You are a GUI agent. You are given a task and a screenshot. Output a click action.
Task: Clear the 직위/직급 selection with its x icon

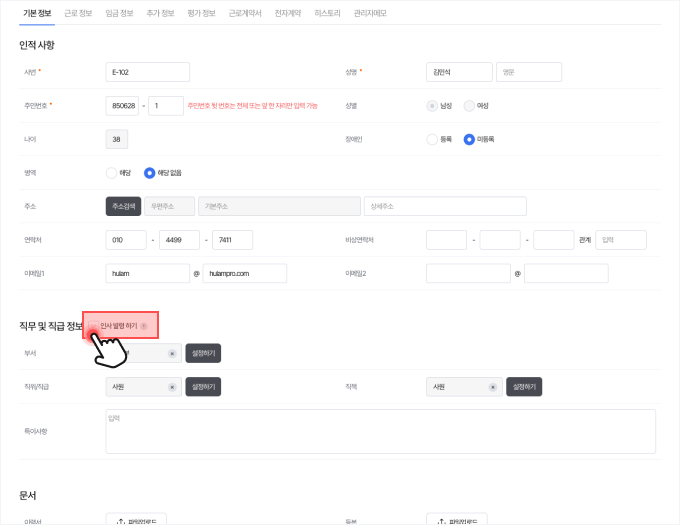172,387
